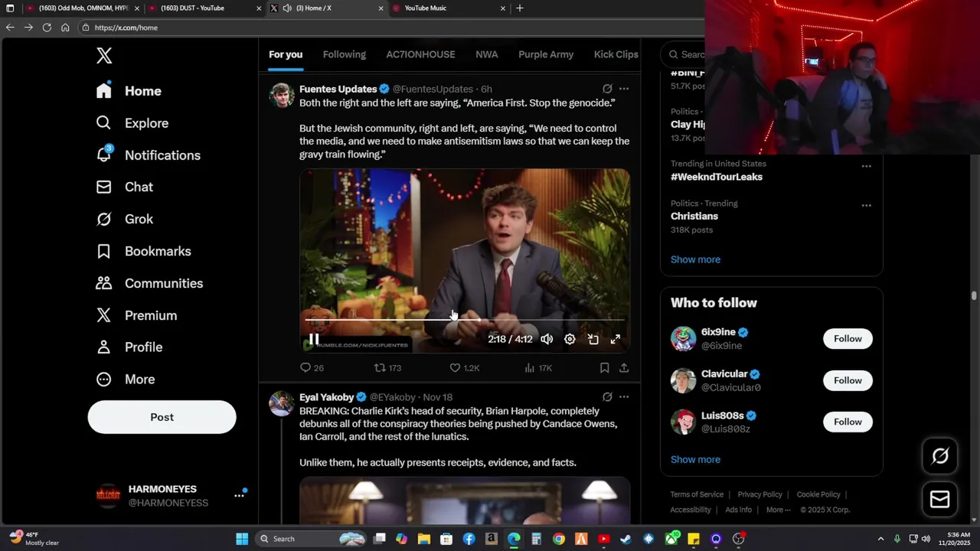Switch to the For you tab
This screenshot has width=980, height=551.
tap(286, 54)
